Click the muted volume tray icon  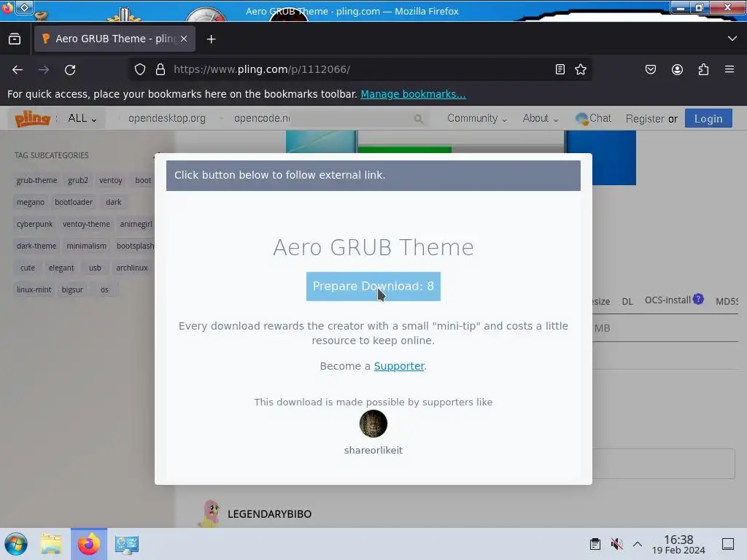[x=617, y=544]
